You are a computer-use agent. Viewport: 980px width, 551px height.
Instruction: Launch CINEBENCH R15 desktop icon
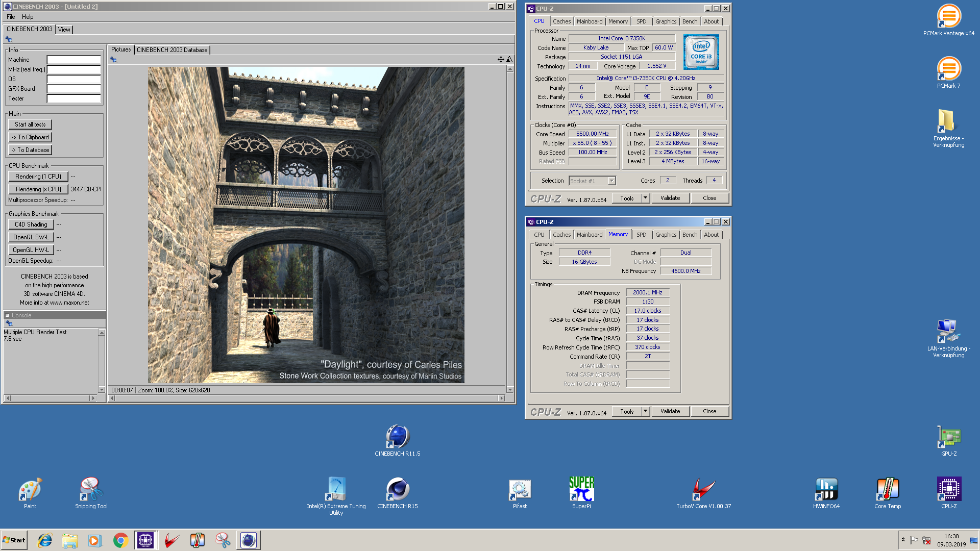tap(398, 493)
